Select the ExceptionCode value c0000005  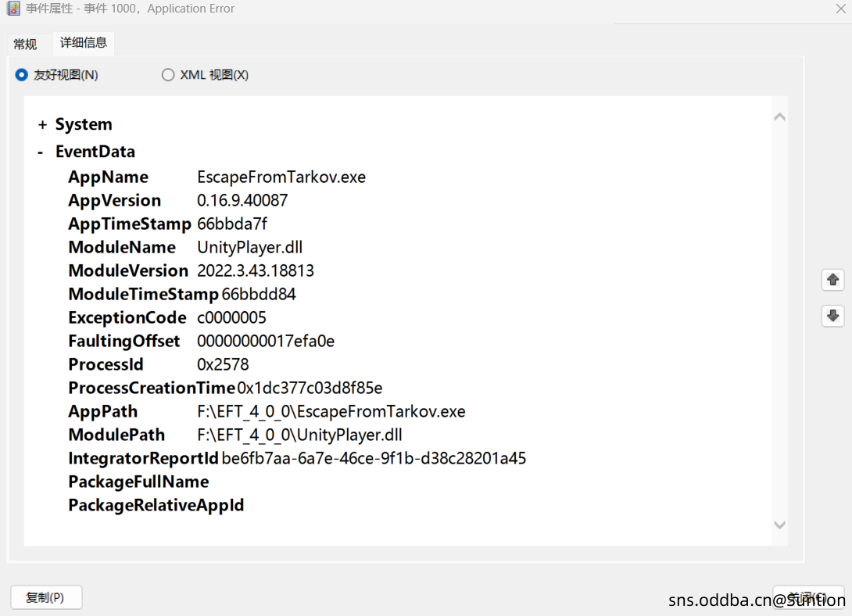tap(231, 317)
